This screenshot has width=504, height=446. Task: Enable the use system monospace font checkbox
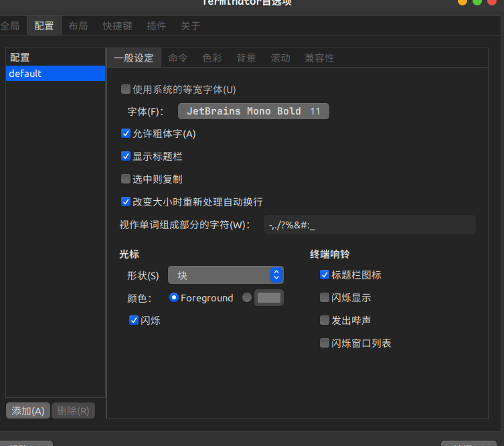pos(126,89)
